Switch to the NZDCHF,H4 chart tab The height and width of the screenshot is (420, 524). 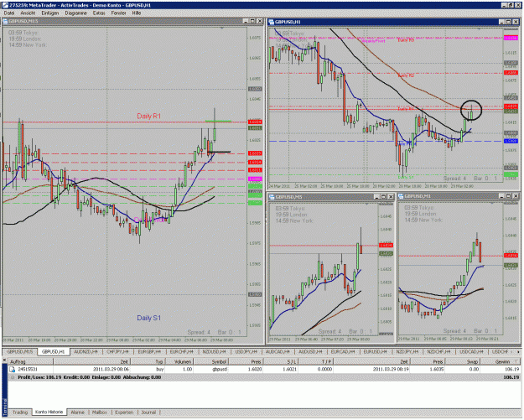tap(438, 352)
